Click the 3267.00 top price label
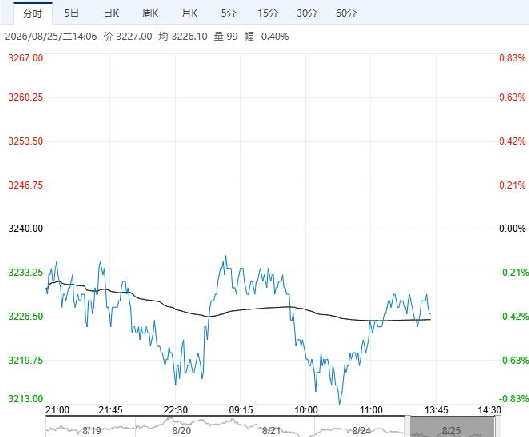 26,58
